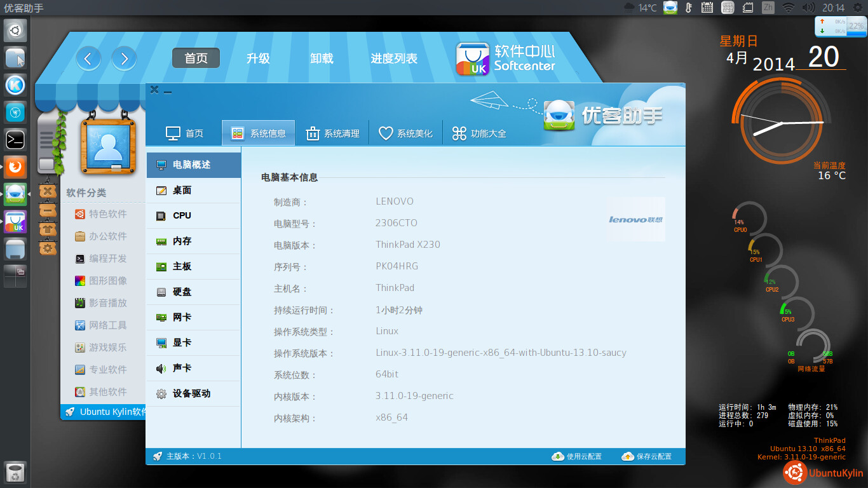Open the 功能大全 tab
This screenshot has width=868, height=488.
479,133
